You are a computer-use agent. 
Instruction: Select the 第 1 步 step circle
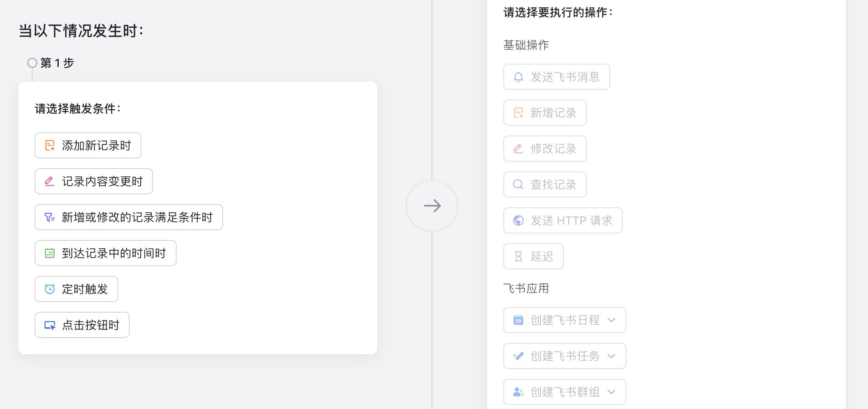(x=32, y=63)
